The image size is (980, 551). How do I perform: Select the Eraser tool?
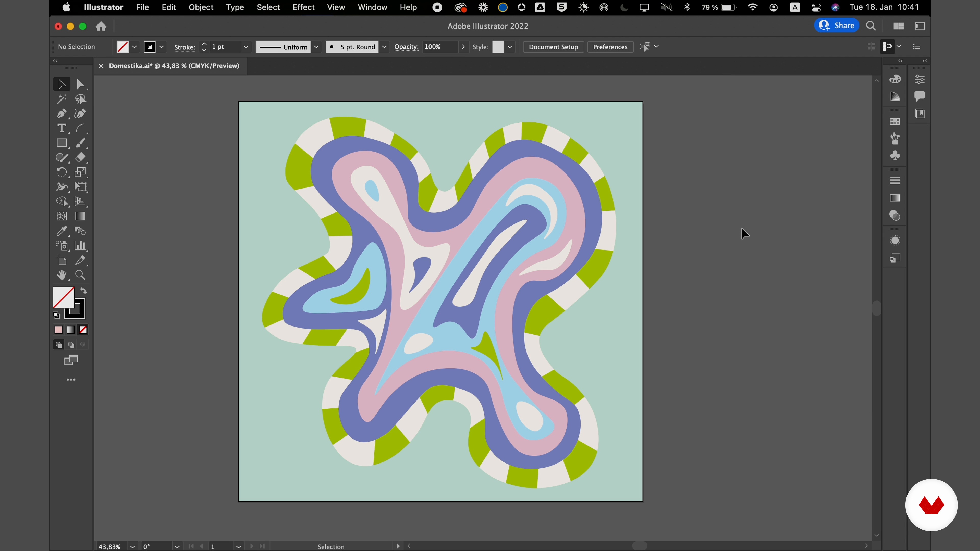(80, 157)
